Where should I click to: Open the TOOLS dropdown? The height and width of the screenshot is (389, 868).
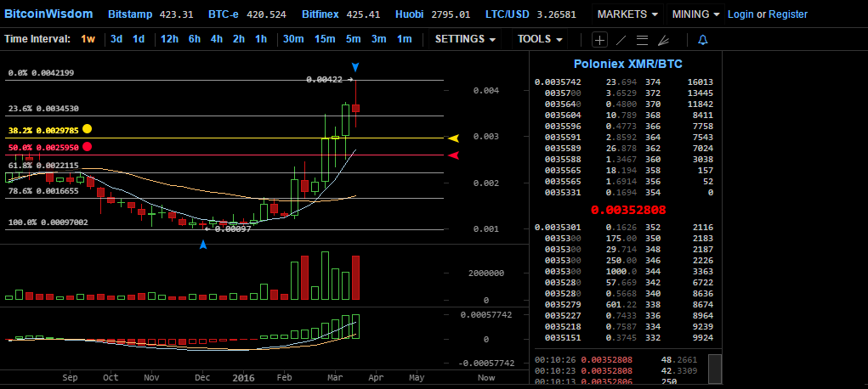(541, 39)
